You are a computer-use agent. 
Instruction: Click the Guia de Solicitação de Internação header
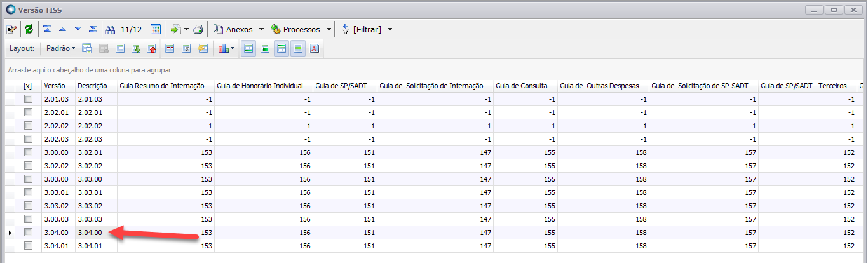[x=435, y=86]
